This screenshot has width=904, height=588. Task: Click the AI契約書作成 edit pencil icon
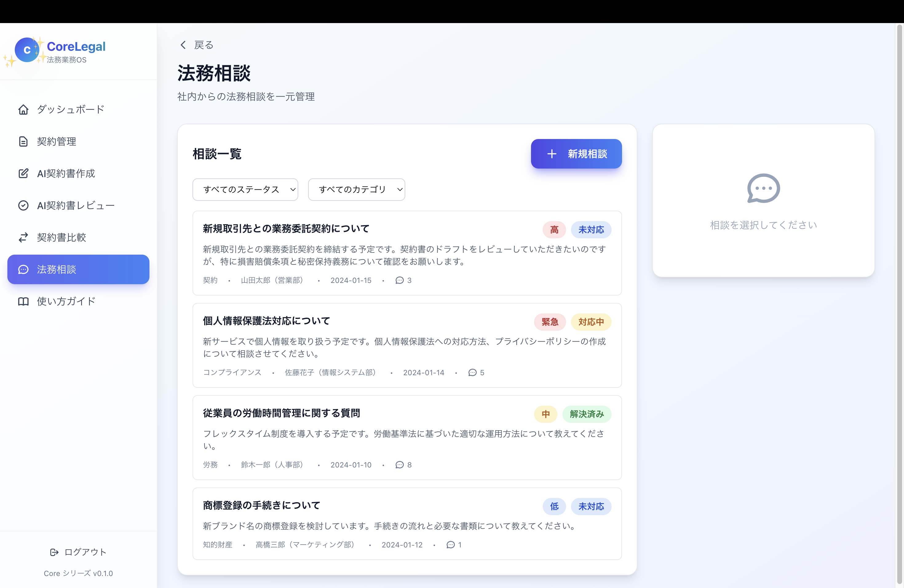click(23, 173)
